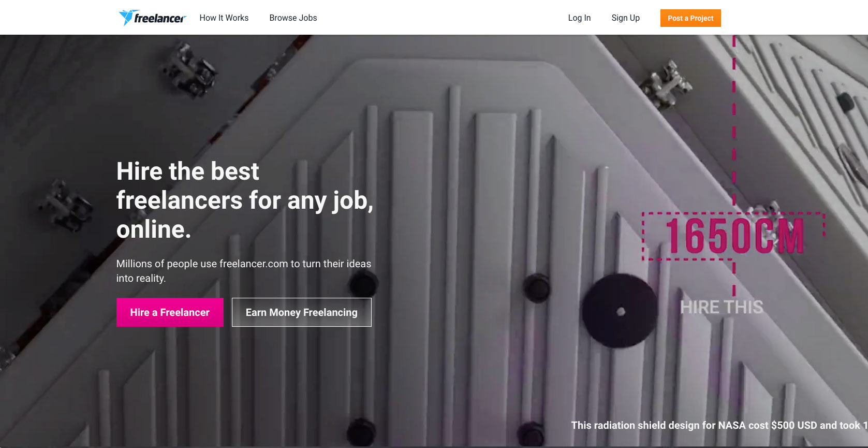This screenshot has width=868, height=448.
Task: Click the NASA radiation shield caption text
Action: pyautogui.click(x=719, y=425)
